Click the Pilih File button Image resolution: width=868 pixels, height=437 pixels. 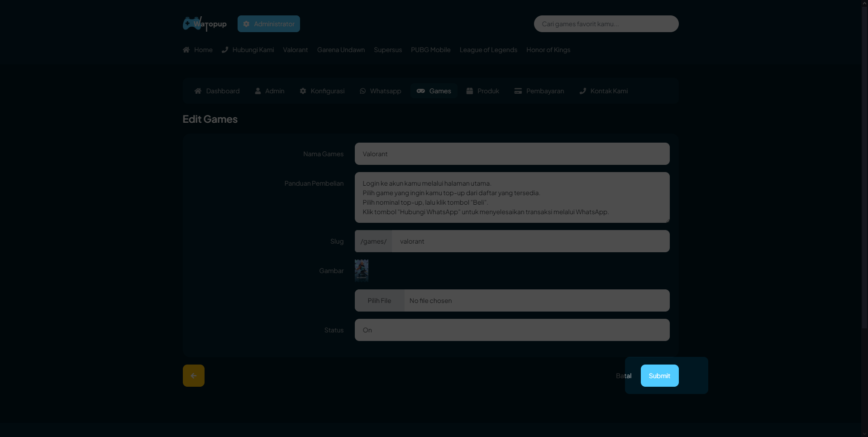(379, 301)
